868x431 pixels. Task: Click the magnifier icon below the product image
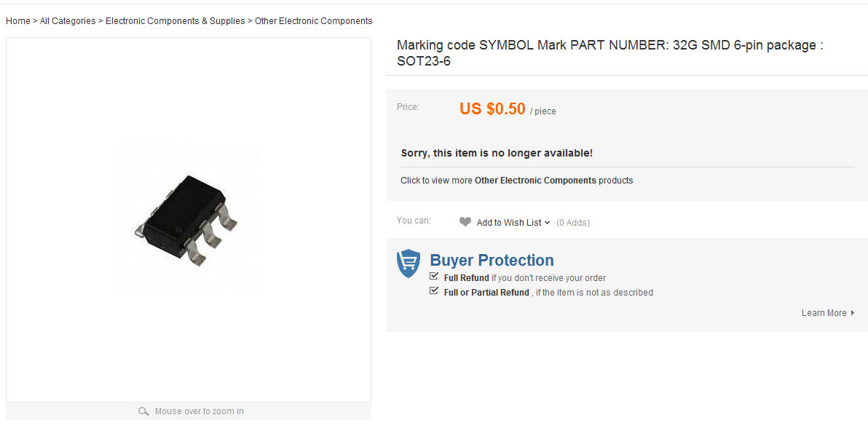143,411
